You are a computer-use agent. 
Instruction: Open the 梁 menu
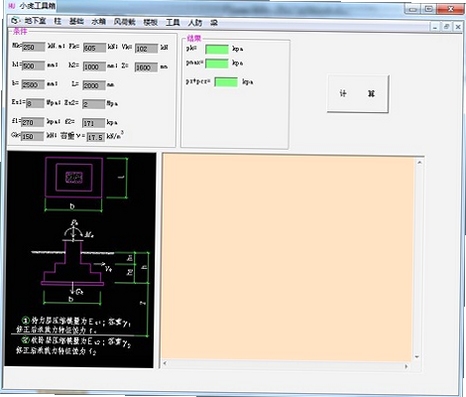[214, 23]
